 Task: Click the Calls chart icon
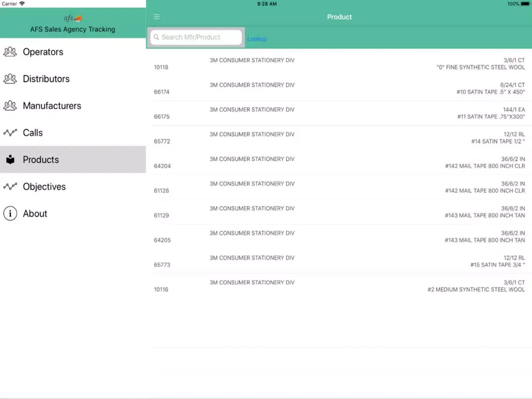pos(10,133)
